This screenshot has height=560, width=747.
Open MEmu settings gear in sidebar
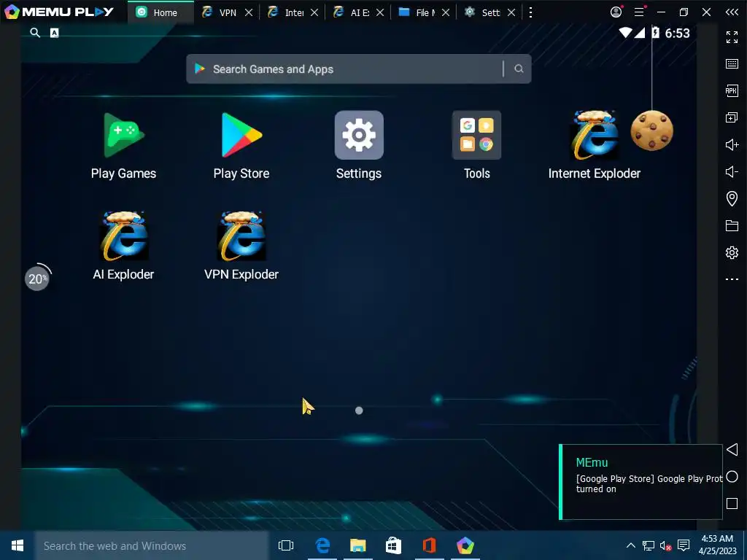tap(732, 252)
